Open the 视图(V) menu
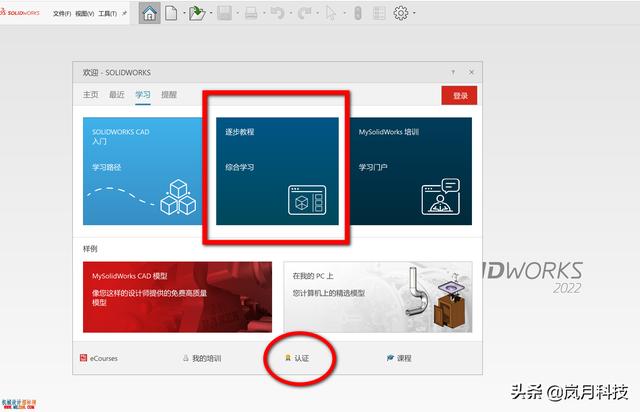 coord(84,13)
